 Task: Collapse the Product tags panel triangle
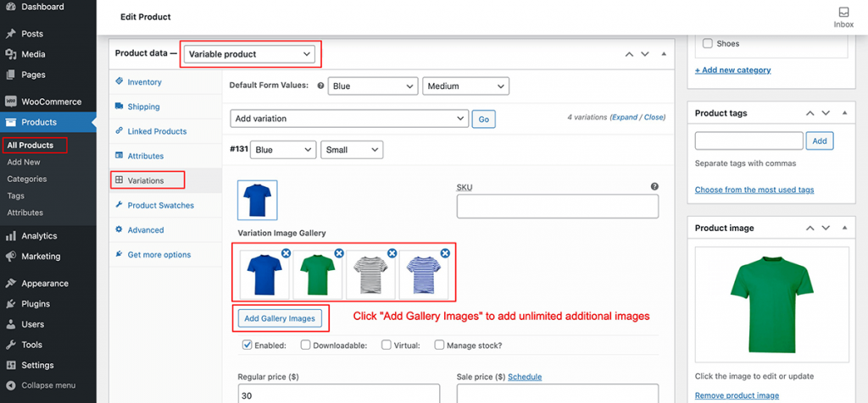[x=843, y=113]
